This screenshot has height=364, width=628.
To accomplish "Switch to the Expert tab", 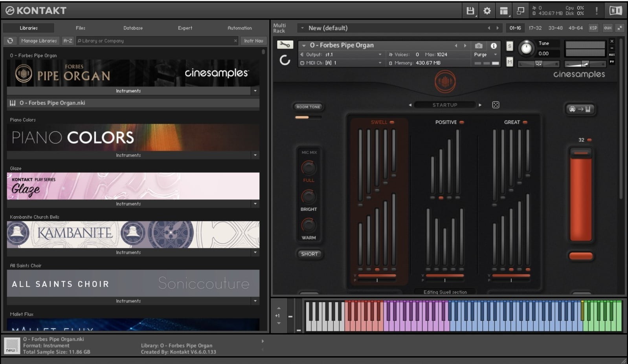I will tap(185, 28).
